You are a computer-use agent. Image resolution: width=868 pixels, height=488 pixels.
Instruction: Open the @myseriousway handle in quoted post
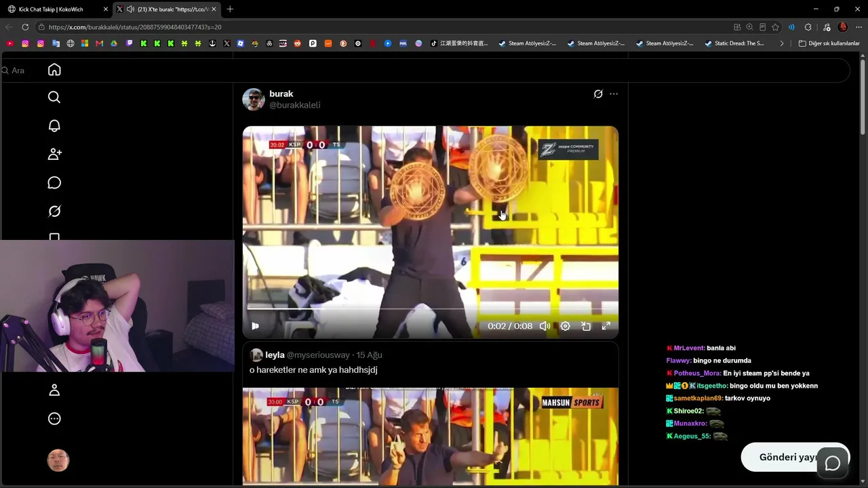318,355
